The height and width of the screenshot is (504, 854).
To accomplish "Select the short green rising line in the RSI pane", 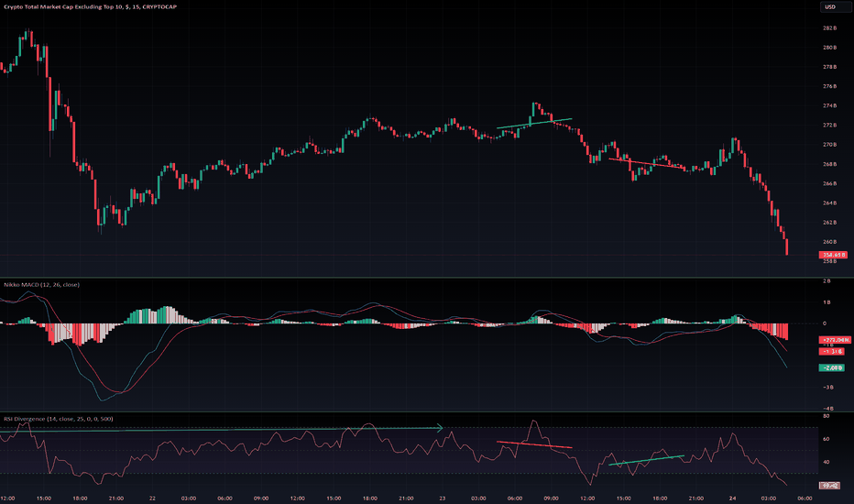I will (x=647, y=460).
